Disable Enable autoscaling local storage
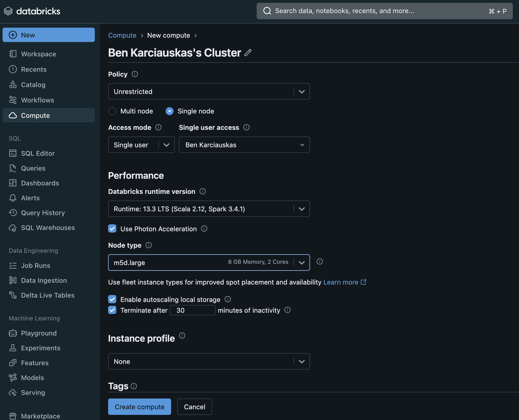 pos(112,299)
